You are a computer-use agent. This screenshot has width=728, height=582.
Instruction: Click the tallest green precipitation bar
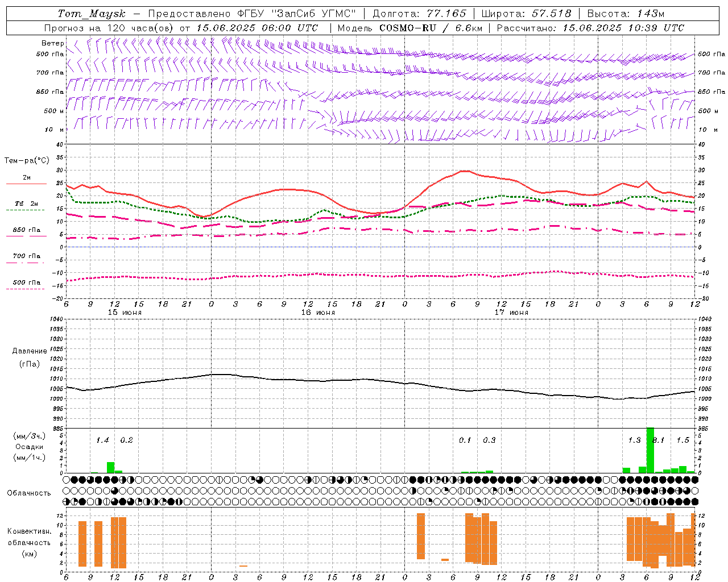point(650,450)
